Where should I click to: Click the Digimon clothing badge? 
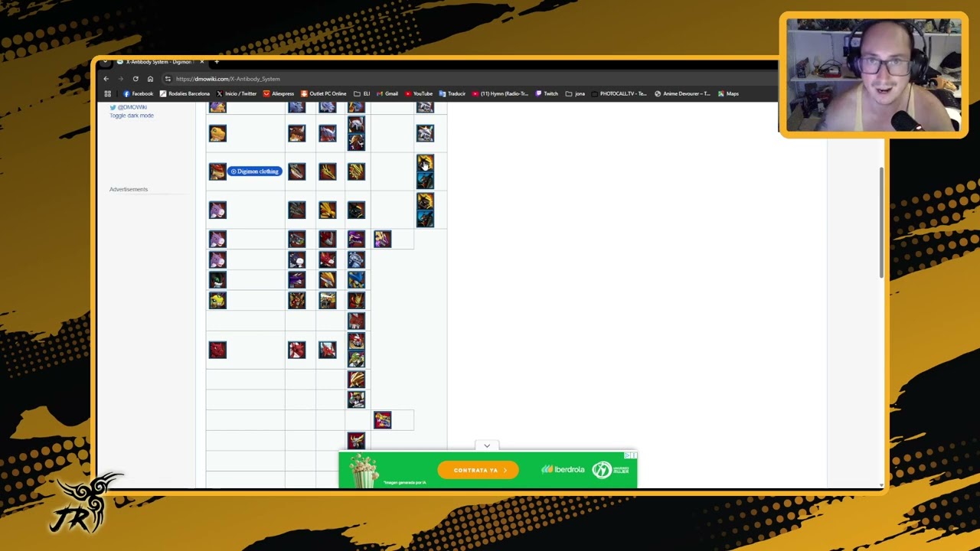(255, 171)
